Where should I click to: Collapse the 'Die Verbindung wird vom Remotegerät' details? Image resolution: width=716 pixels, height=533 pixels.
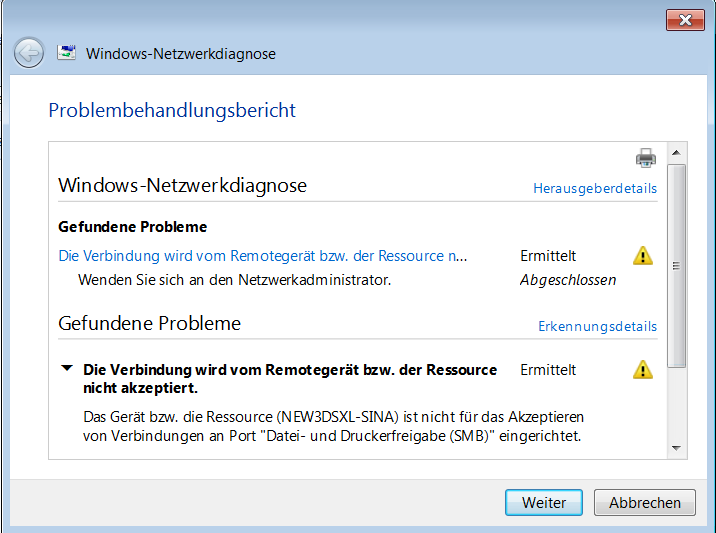click(67, 368)
